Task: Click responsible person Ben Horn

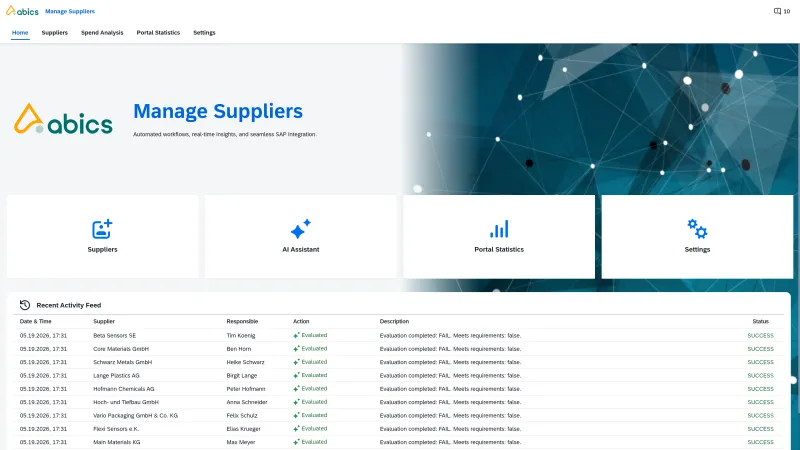Action: tap(239, 349)
